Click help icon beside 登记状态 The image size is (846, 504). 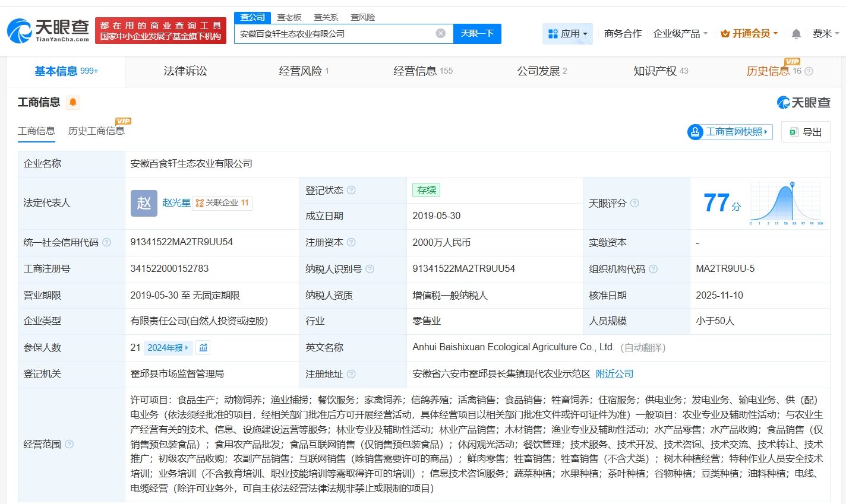[x=351, y=190]
